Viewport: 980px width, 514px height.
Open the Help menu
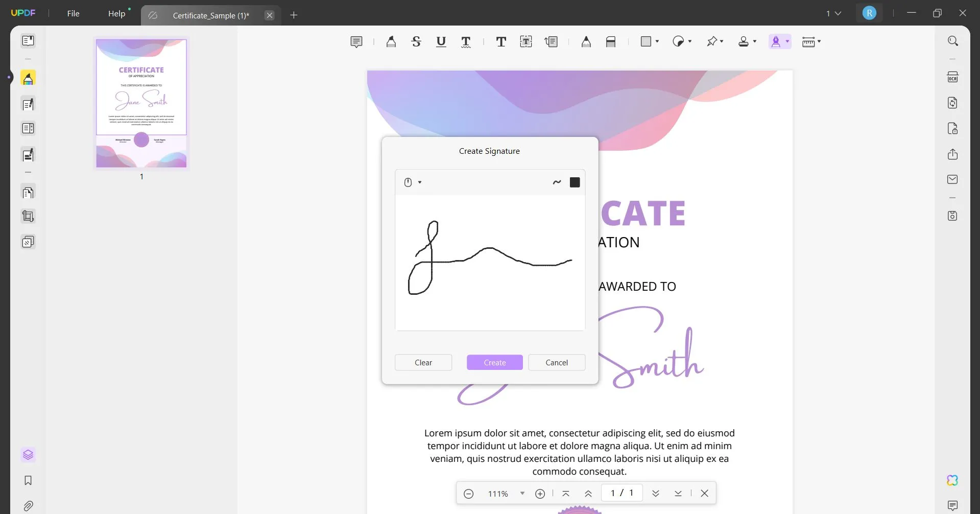(x=116, y=14)
